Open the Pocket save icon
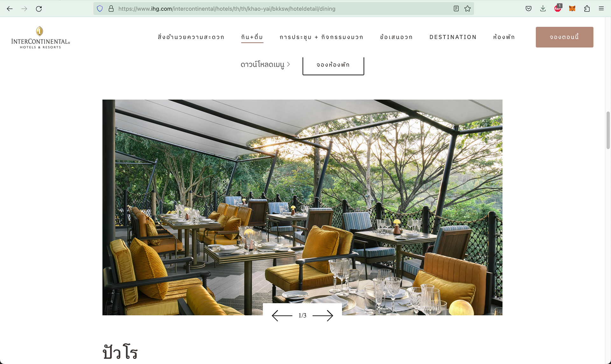Screen dimensions: 611x364 (529, 9)
